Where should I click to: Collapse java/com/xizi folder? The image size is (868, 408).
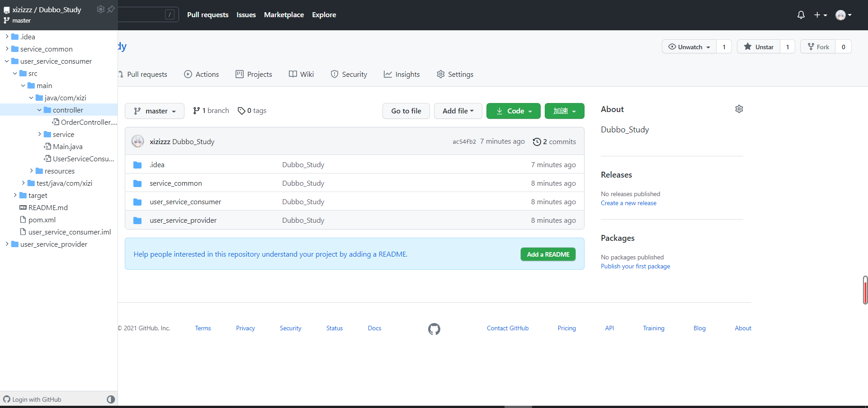31,98
